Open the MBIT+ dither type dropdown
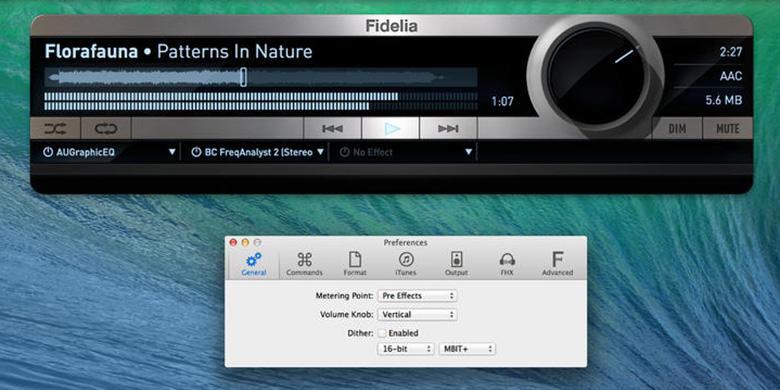This screenshot has width=780, height=390. coord(467,349)
